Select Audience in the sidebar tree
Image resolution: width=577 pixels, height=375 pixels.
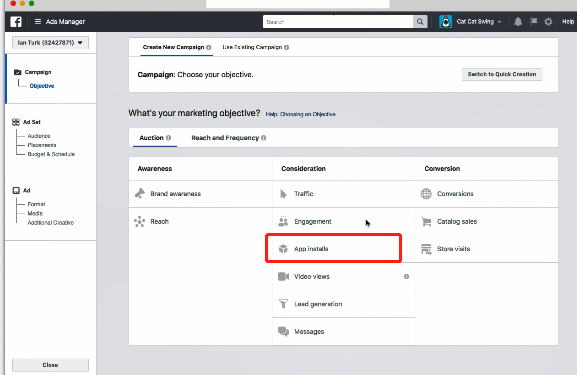point(39,136)
